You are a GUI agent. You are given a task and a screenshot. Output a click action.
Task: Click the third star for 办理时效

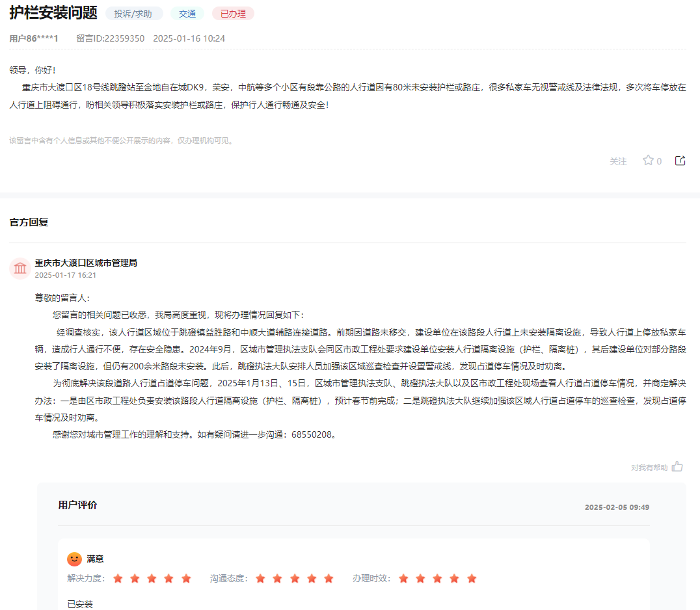pos(438,577)
